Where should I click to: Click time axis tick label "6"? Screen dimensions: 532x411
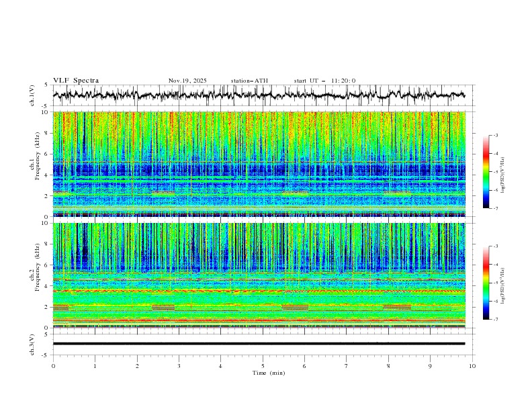[304, 366]
